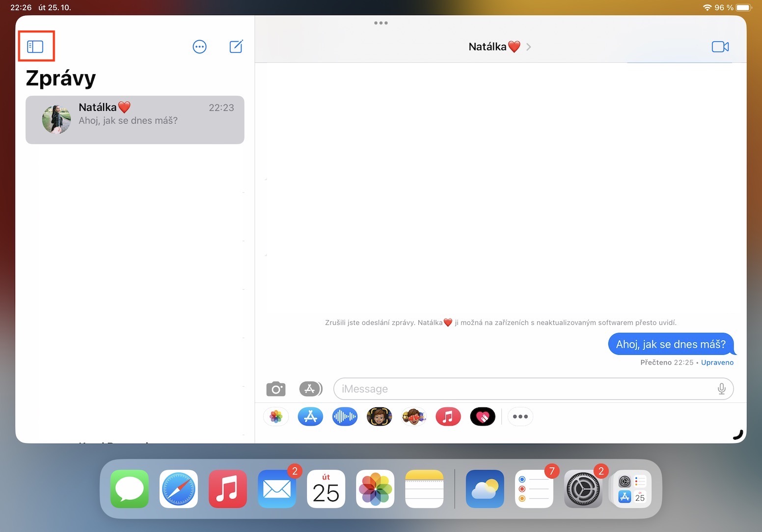Open the Music iMessage app
The image size is (762, 532).
click(448, 417)
